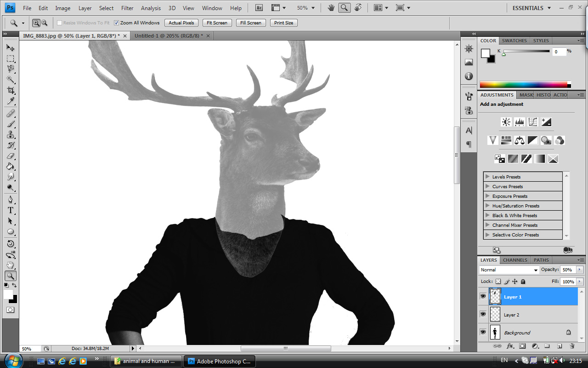The height and width of the screenshot is (368, 588).
Task: Select the Zoom tool in the toolbox
Action: (x=10, y=276)
